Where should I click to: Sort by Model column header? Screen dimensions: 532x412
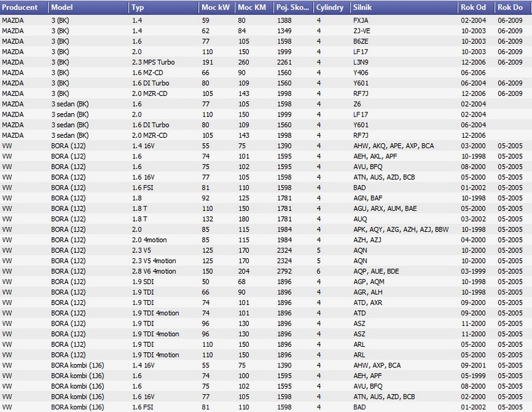(88, 7)
